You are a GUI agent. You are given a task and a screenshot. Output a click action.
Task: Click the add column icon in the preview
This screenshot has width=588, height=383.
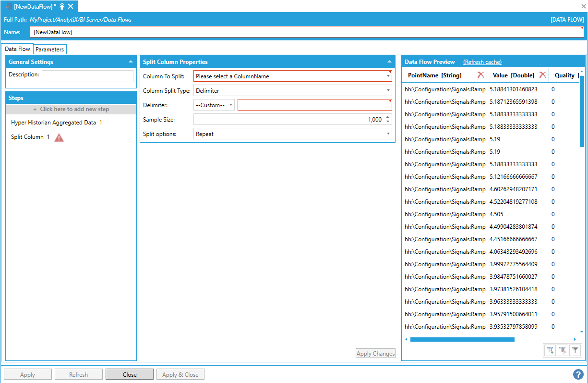(x=551, y=351)
